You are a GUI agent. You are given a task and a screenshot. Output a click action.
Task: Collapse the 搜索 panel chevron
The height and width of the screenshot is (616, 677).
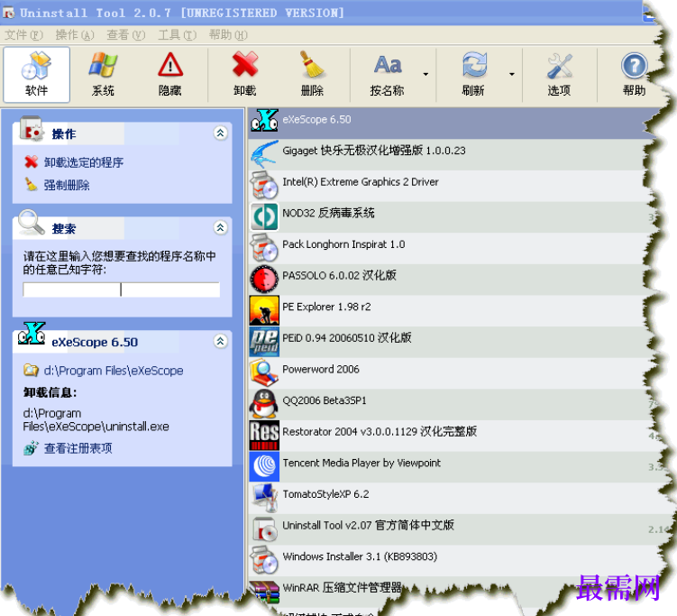pos(220,227)
